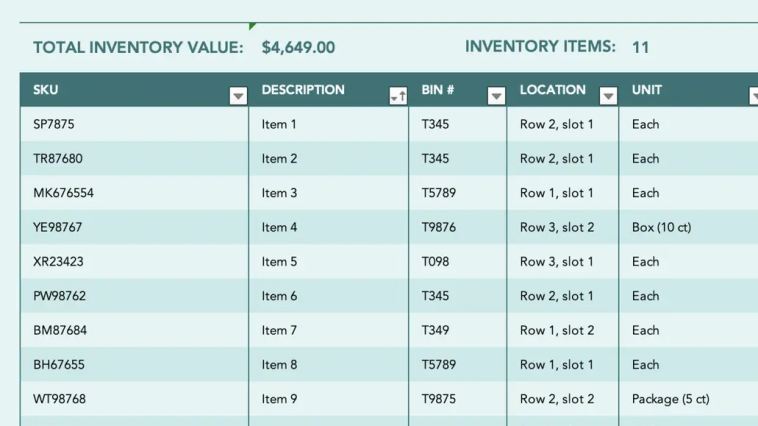The width and height of the screenshot is (758, 426).
Task: Open the Description column sort filter button
Action: point(398,96)
